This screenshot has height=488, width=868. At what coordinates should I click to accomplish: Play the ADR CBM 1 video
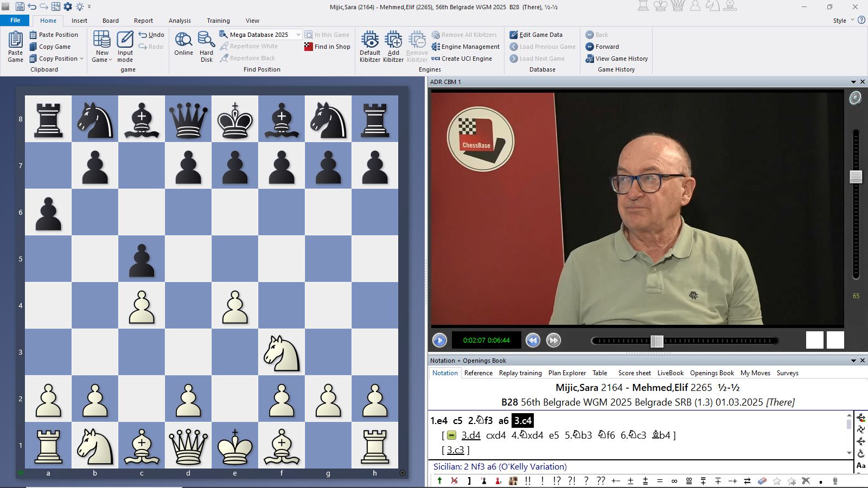(439, 340)
